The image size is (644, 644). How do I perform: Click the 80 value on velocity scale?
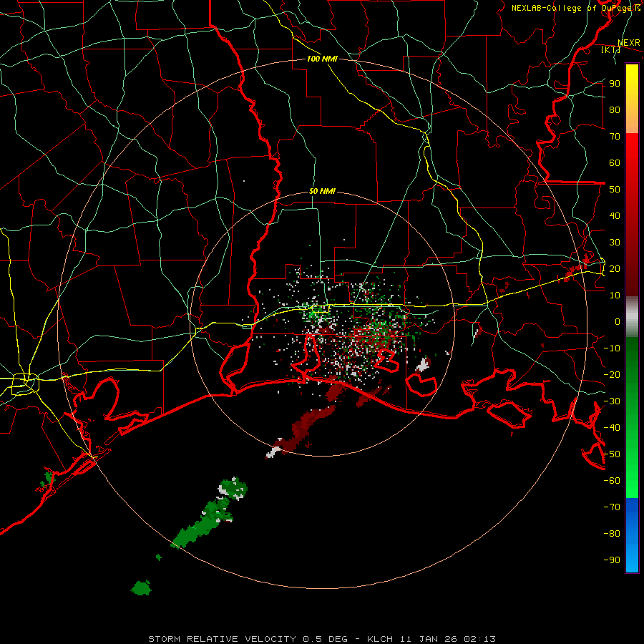(615, 109)
